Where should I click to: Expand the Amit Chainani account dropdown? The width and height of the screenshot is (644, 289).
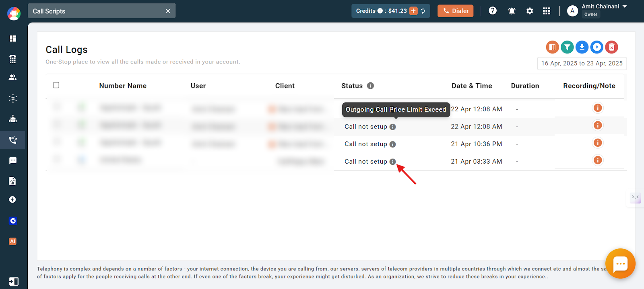pyautogui.click(x=625, y=6)
